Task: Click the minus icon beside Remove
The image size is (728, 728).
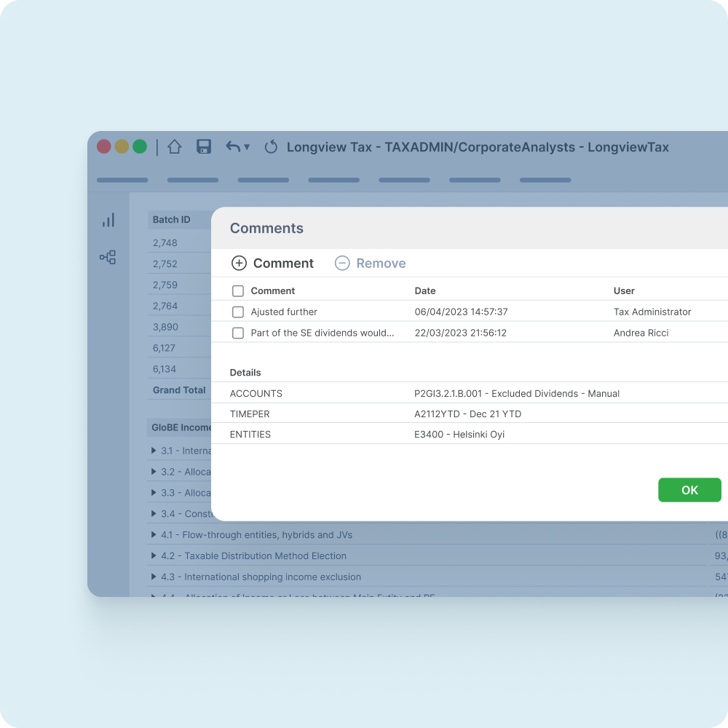Action: coord(342,264)
